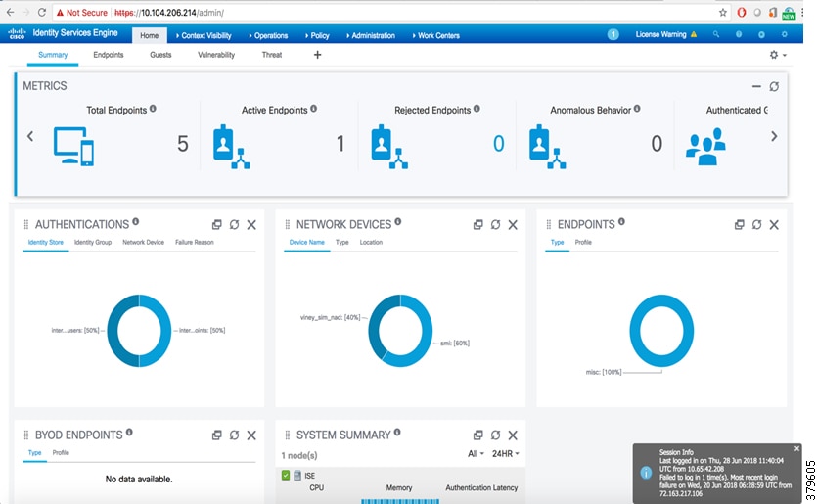Add a new dashboard tab with plus
Viewport: 817px width, 504px height.
(317, 55)
